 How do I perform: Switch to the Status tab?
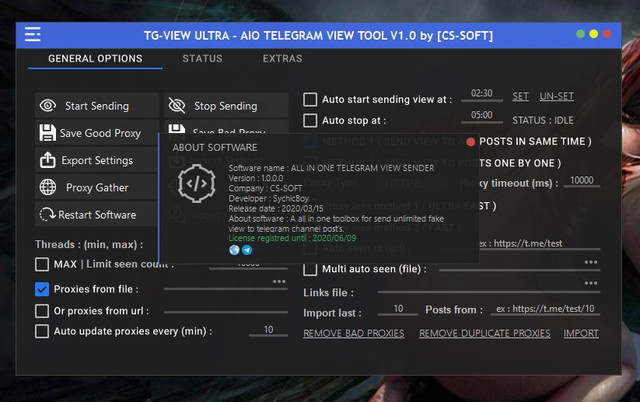coord(202,59)
